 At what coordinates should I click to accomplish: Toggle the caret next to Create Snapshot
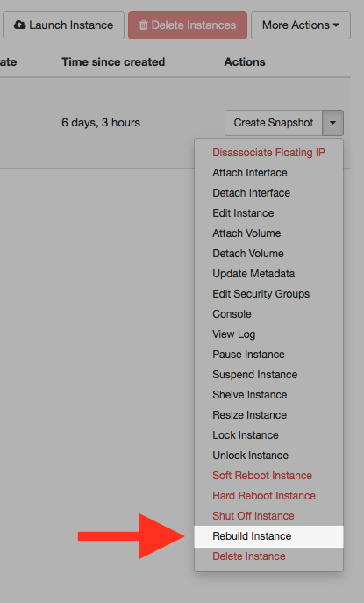pyautogui.click(x=333, y=123)
